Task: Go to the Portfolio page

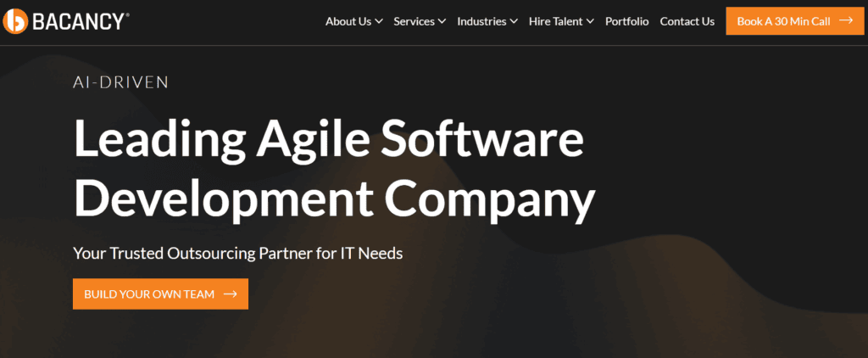Action: pyautogui.click(x=626, y=21)
